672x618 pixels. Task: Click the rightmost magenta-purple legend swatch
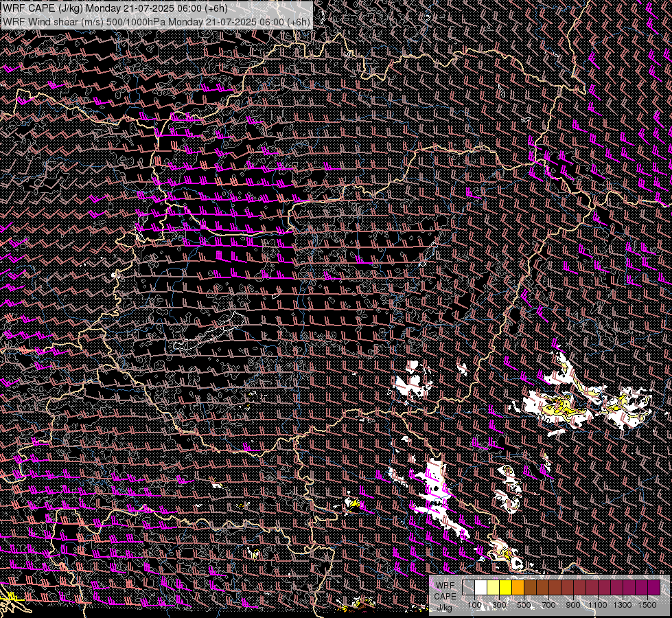click(654, 587)
